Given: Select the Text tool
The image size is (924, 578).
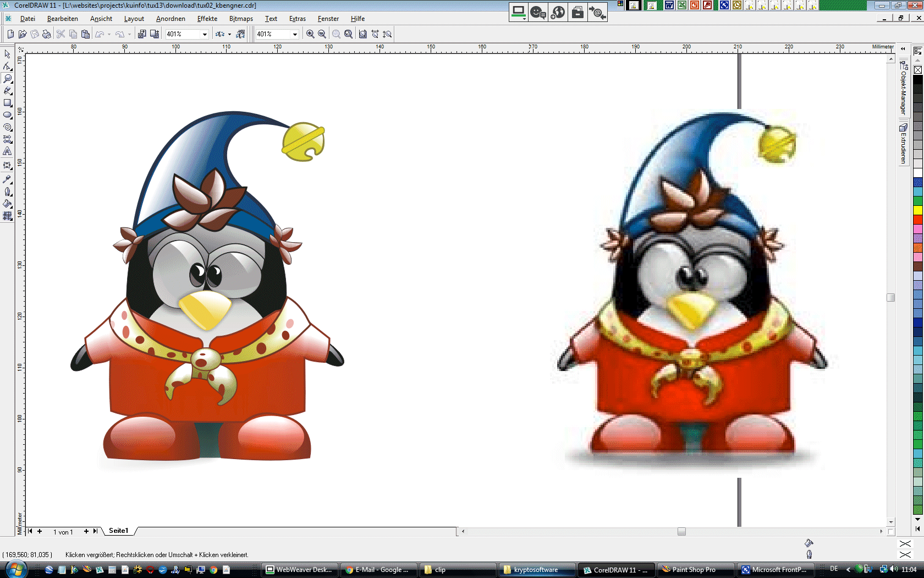Looking at the screenshot, I should click(x=7, y=151).
